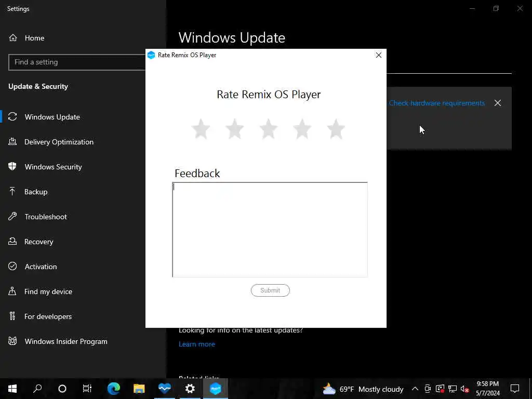Open Find my device settings

click(x=48, y=291)
